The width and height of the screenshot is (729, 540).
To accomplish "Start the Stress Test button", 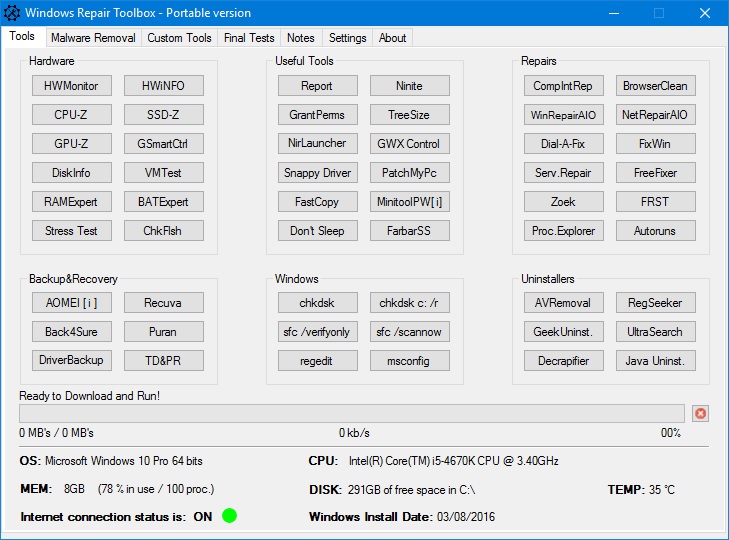I will coord(71,231).
